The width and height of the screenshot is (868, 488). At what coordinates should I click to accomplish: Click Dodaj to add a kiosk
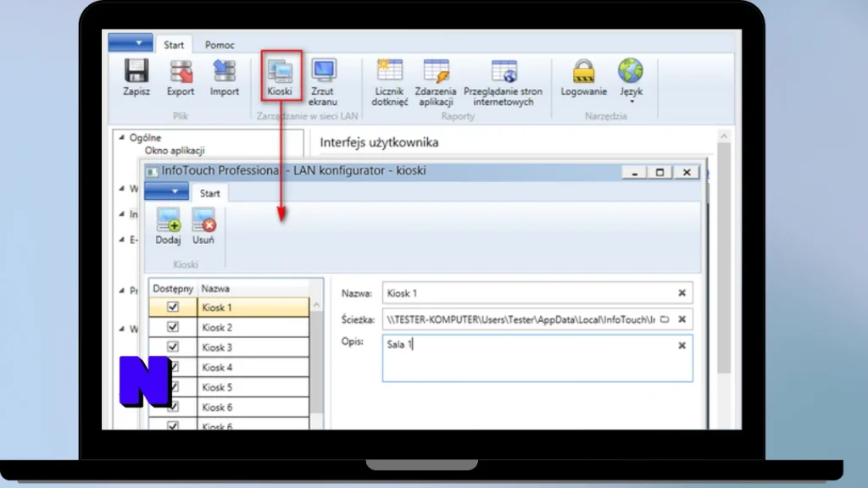[168, 226]
